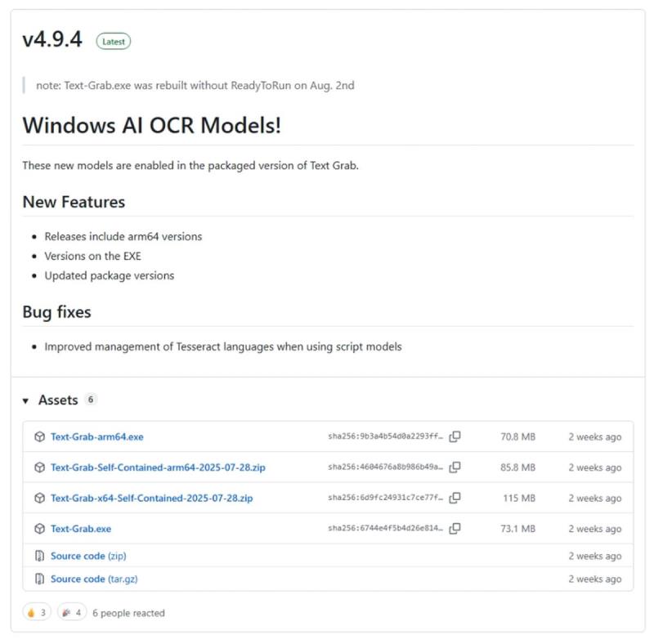Viewport: 654px width, 644px height.
Task: Open the v4.9.4 release title
Action: 52,39
